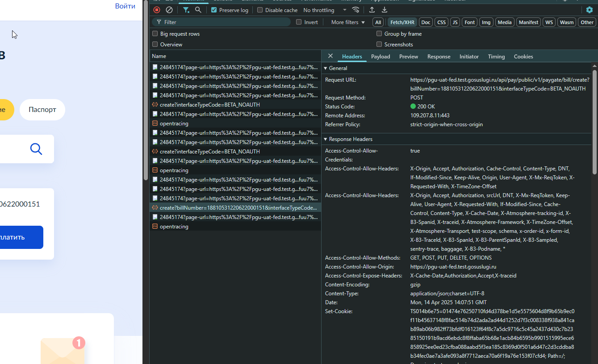Open network search magnifier icon

click(198, 10)
